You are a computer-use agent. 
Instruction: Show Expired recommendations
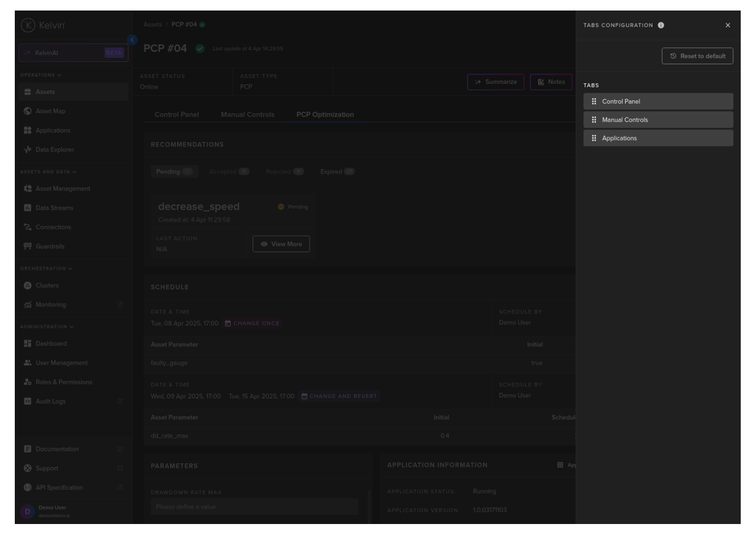(x=337, y=171)
